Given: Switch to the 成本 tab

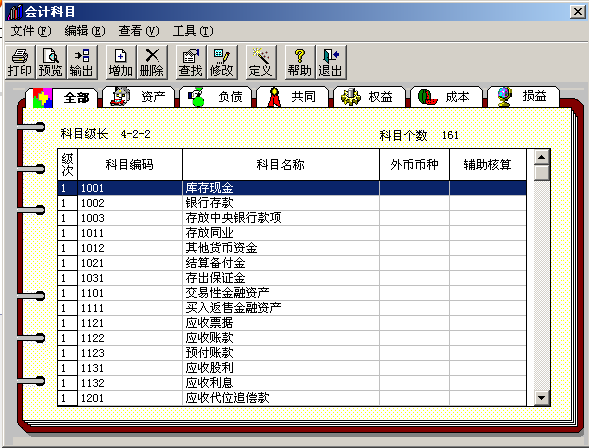Looking at the screenshot, I should pyautogui.click(x=447, y=97).
